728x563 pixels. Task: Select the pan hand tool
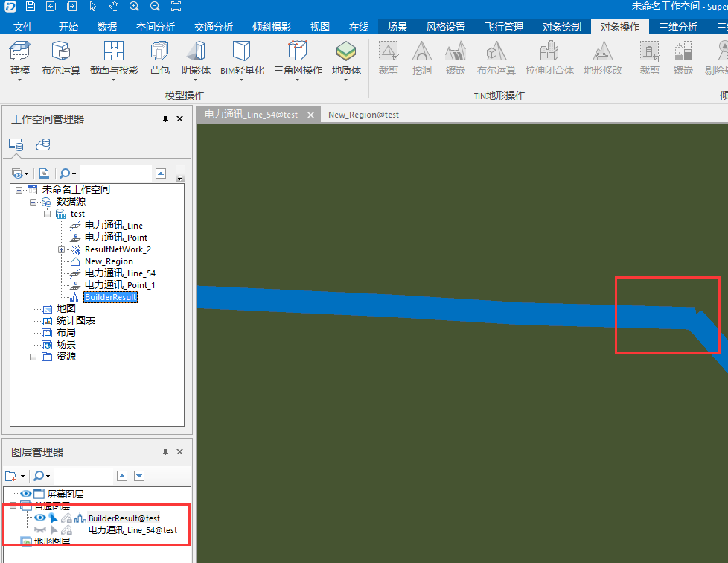(x=114, y=6)
